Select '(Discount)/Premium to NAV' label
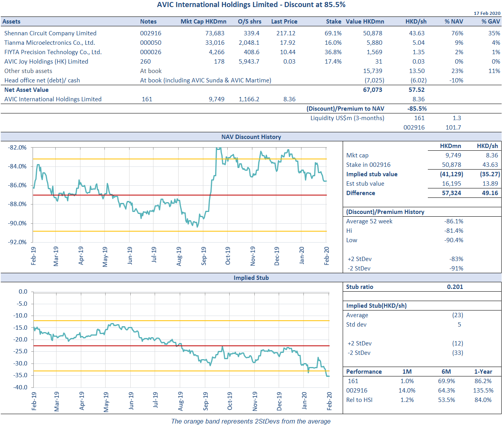The height and width of the screenshot is (431, 504). click(345, 109)
